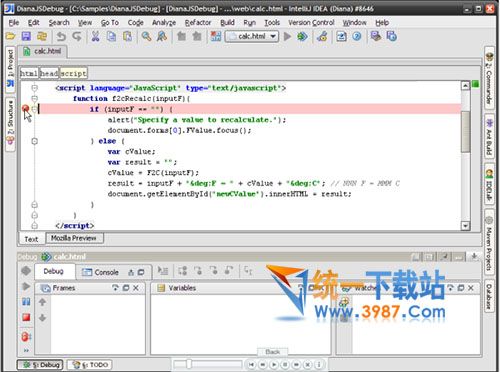Open the Run menu
This screenshot has width=500, height=372.
coord(249,23)
